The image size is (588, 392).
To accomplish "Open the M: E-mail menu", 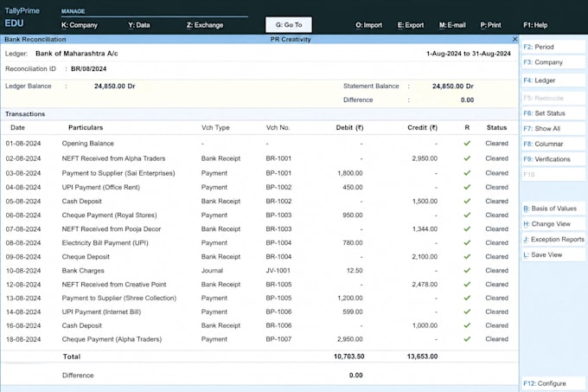I will click(452, 25).
